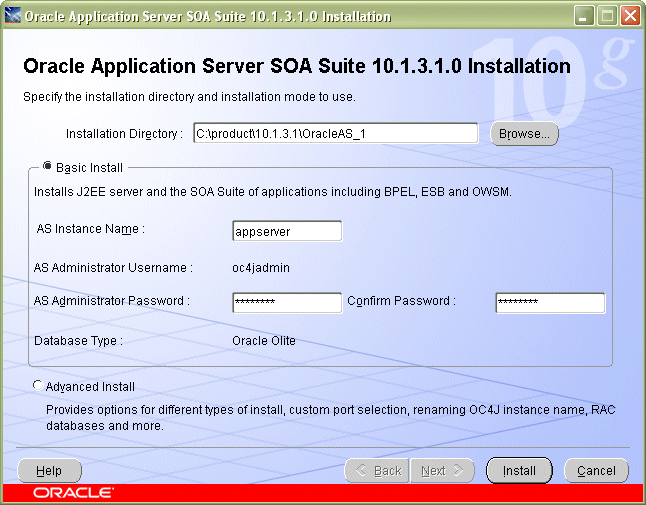646x505 pixels.
Task: Click the Oracle installer icon in title bar
Action: (x=12, y=16)
